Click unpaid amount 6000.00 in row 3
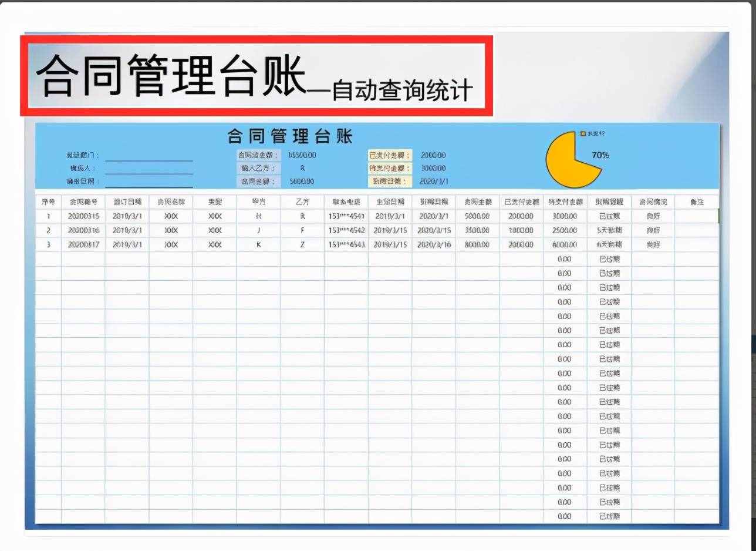 click(565, 244)
